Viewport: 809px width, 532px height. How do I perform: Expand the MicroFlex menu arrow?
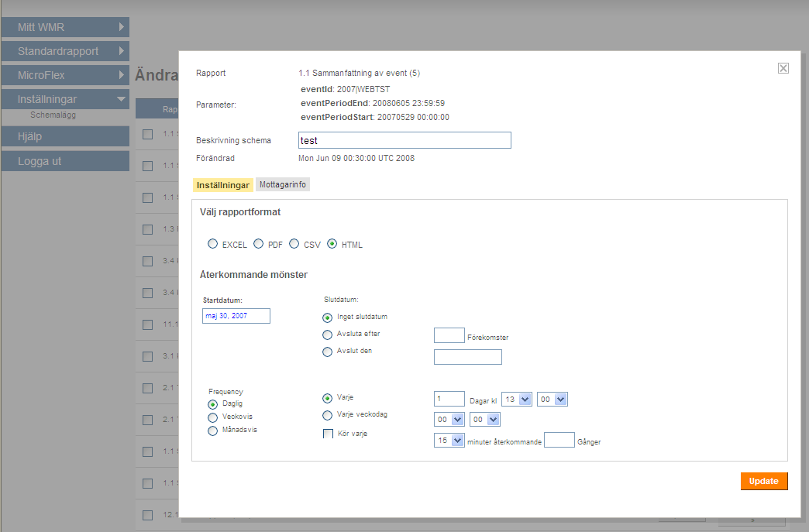coord(121,75)
